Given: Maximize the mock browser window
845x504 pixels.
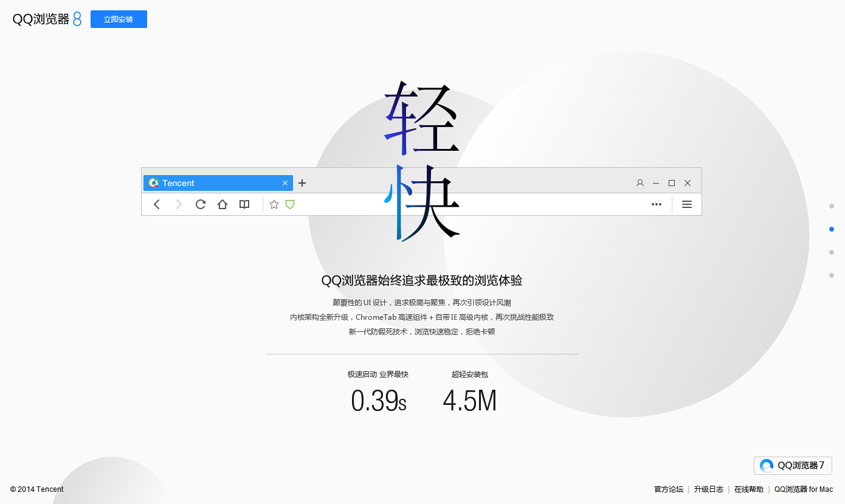Looking at the screenshot, I should (672, 183).
